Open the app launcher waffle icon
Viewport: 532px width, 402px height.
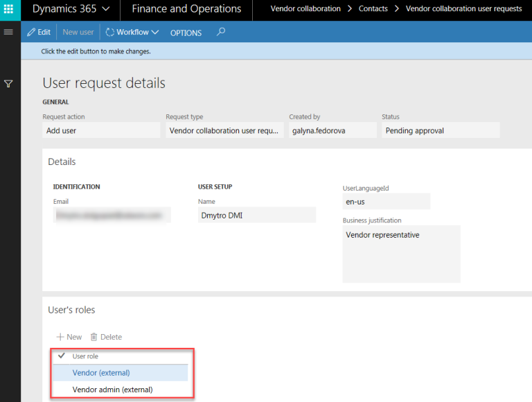tap(9, 9)
